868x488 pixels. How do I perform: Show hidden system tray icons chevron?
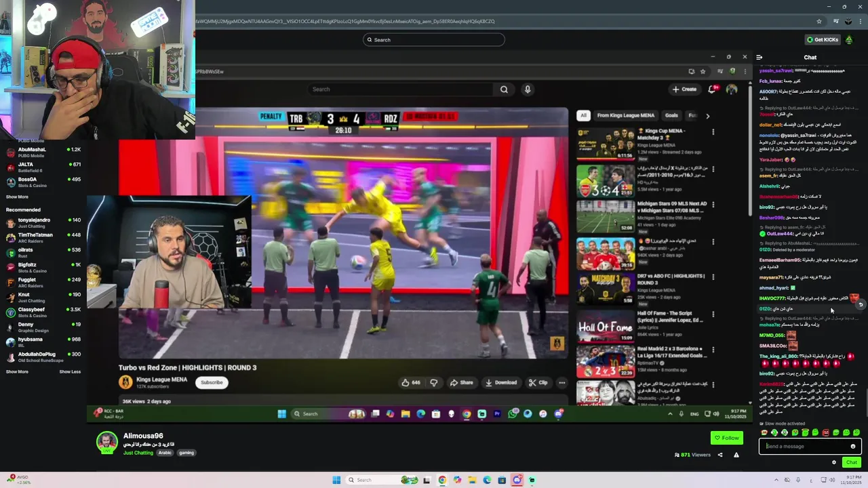pyautogui.click(x=776, y=480)
